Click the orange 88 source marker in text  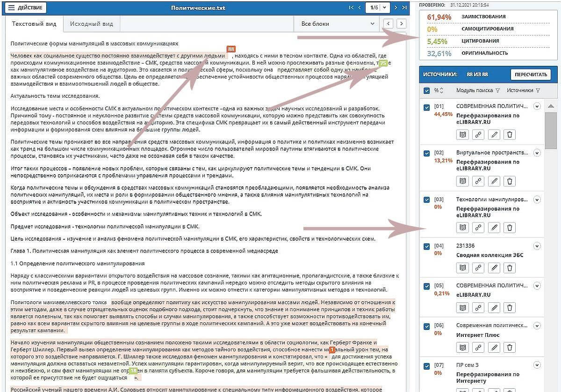click(231, 49)
